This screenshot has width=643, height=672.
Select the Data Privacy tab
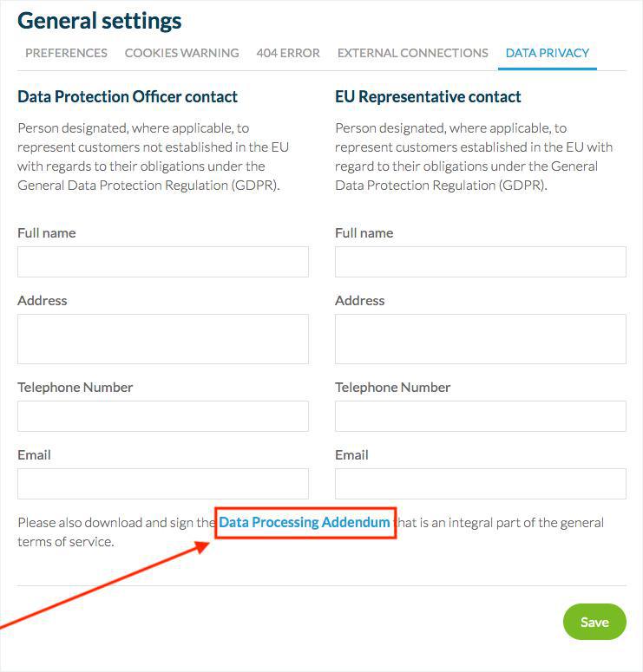[547, 53]
